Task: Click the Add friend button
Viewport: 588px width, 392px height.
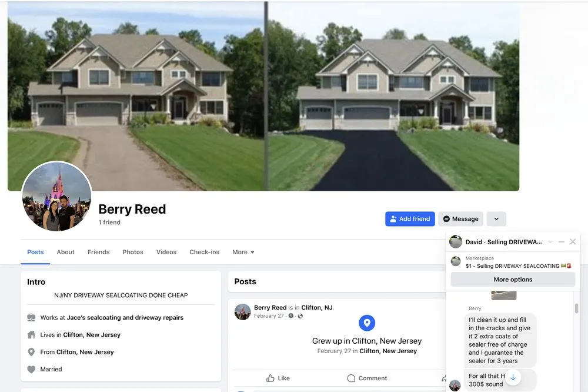Action: click(x=410, y=219)
